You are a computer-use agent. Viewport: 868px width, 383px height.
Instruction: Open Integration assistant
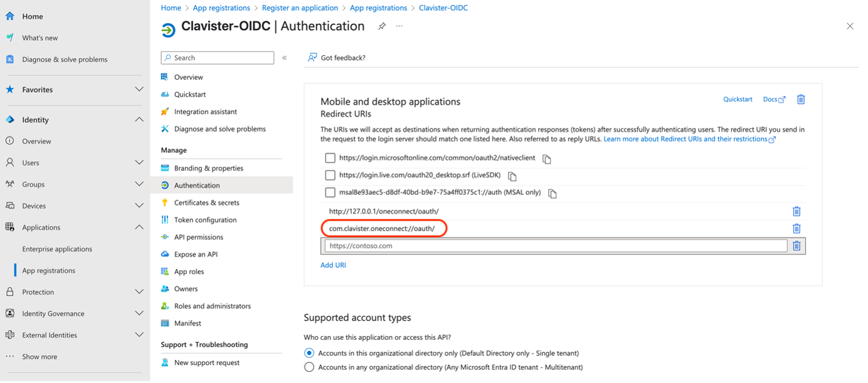click(x=206, y=112)
